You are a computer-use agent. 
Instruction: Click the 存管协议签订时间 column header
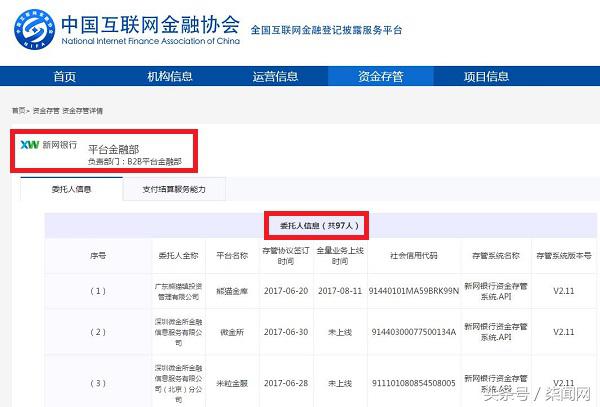(286, 256)
